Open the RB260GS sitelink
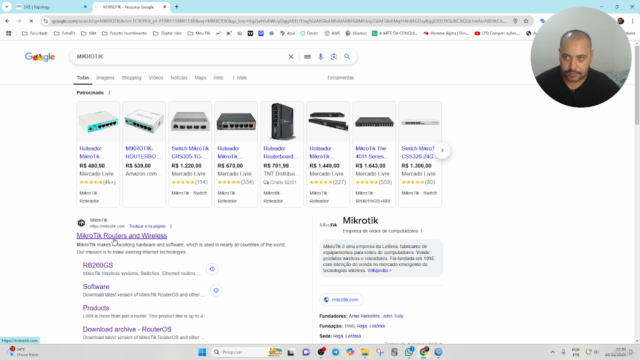 tap(98, 265)
